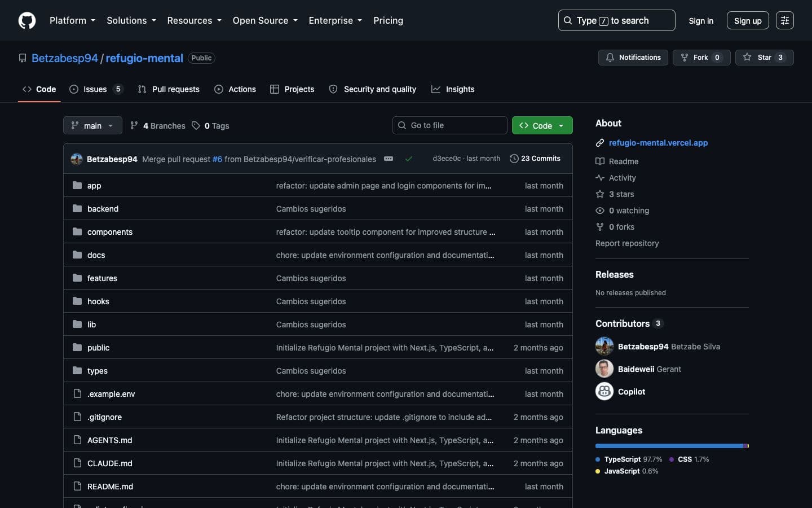The image size is (812, 508).
Task: Switch to the Projects tab
Action: pyautogui.click(x=292, y=89)
